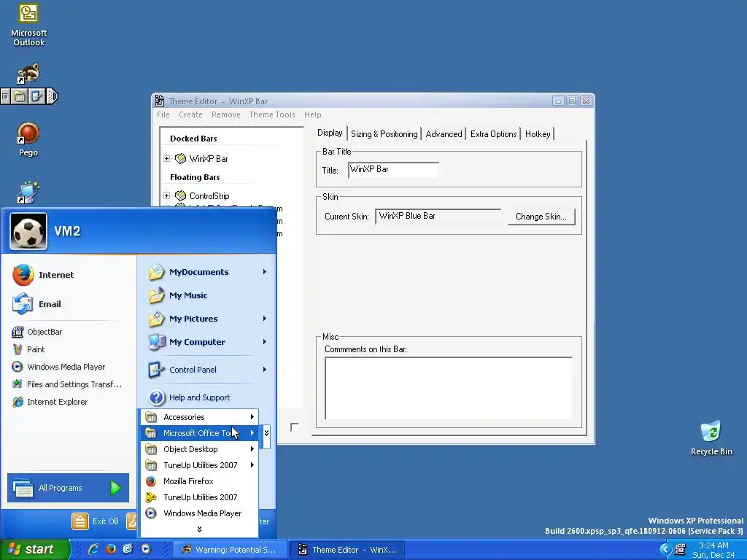This screenshot has width=747, height=560.
Task: Switch to Warning: Potential S... taskbar window
Action: coord(231,550)
